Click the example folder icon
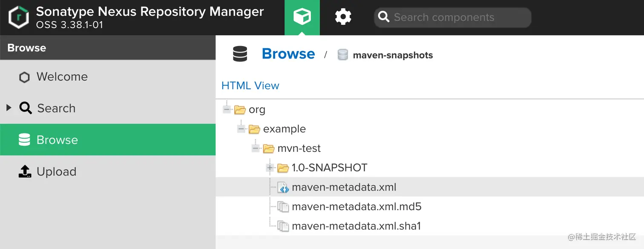644x249 pixels. (254, 129)
